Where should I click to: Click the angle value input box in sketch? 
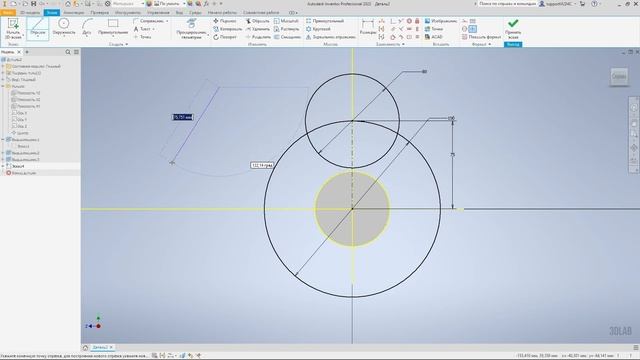[262, 165]
